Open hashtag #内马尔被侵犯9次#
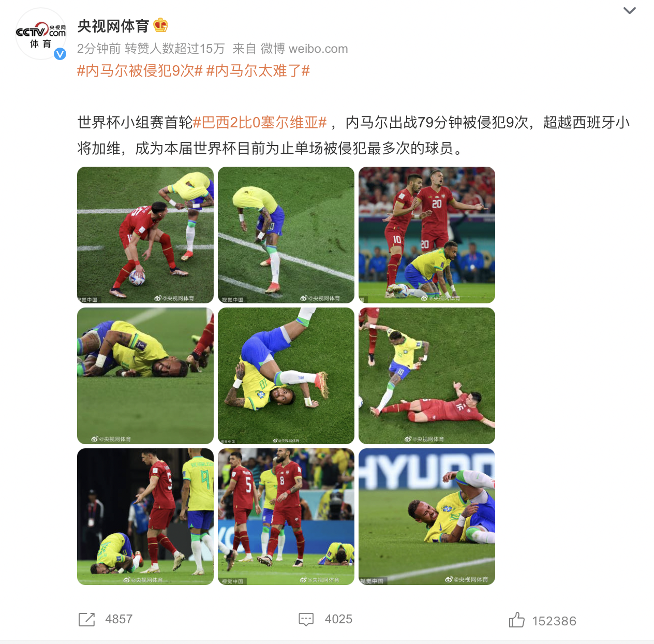 (140, 71)
